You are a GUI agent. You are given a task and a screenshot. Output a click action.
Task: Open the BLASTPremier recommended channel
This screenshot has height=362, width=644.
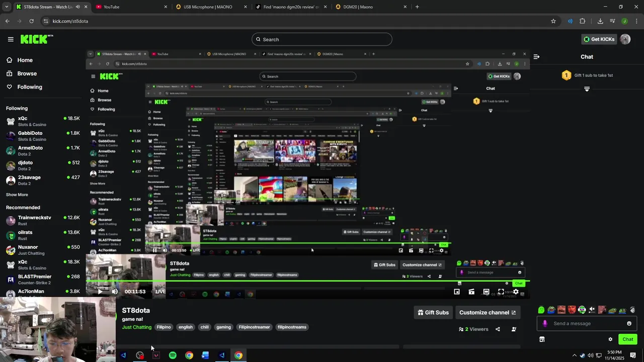coord(43,279)
